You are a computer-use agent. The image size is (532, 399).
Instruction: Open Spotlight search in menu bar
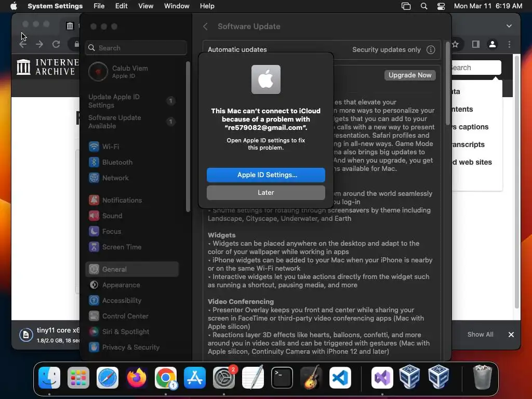[424, 6]
